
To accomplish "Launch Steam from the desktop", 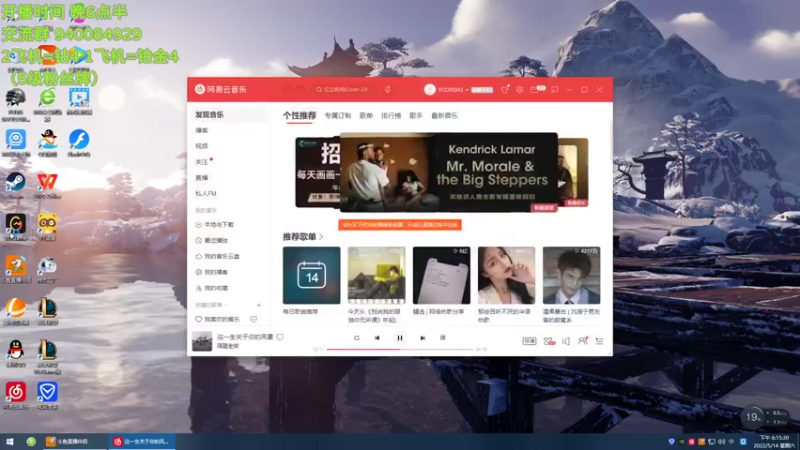I will click(15, 186).
